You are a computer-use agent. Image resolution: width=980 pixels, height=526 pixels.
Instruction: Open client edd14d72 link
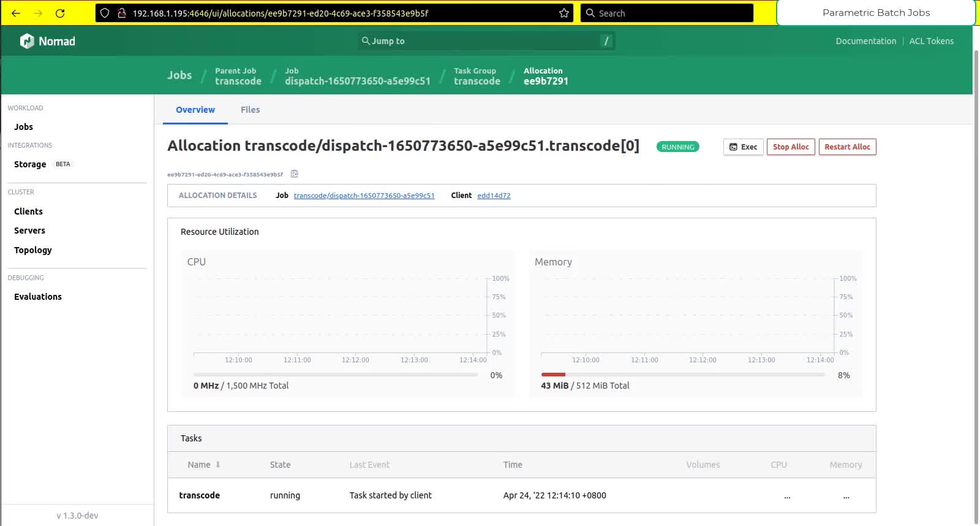point(494,196)
